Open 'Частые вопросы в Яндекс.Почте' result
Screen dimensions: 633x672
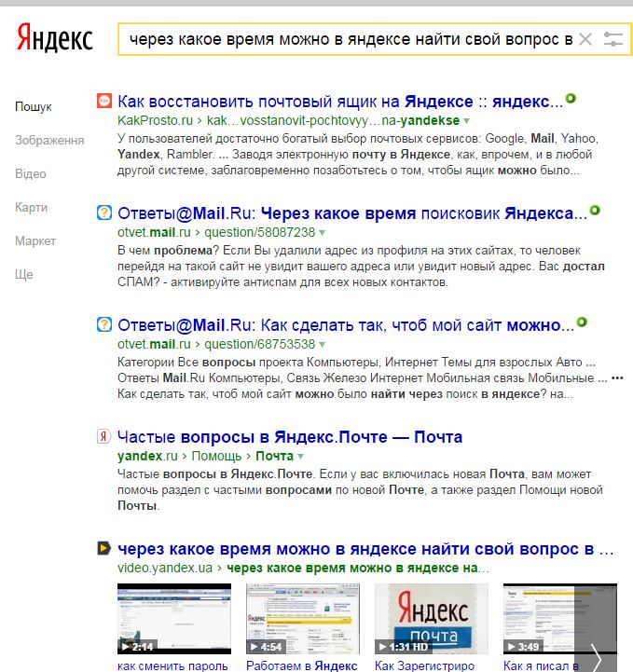(x=290, y=437)
